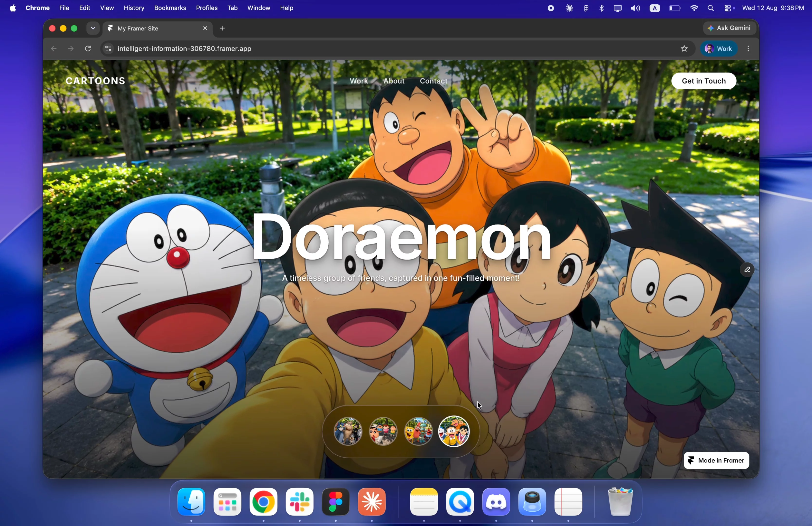Open the date and time notification panel
812x526 pixels.
tap(773, 8)
